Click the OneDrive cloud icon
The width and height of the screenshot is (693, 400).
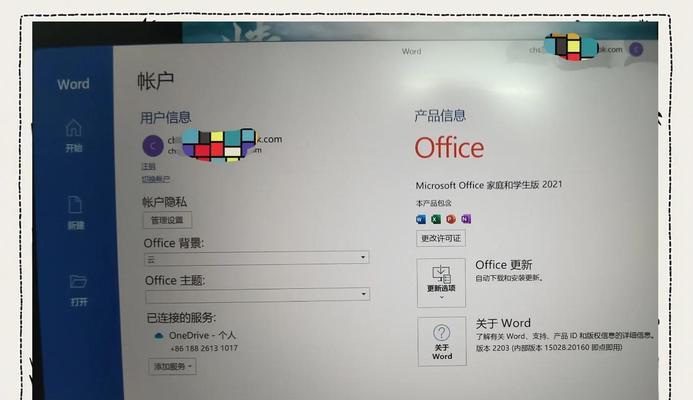(158, 336)
